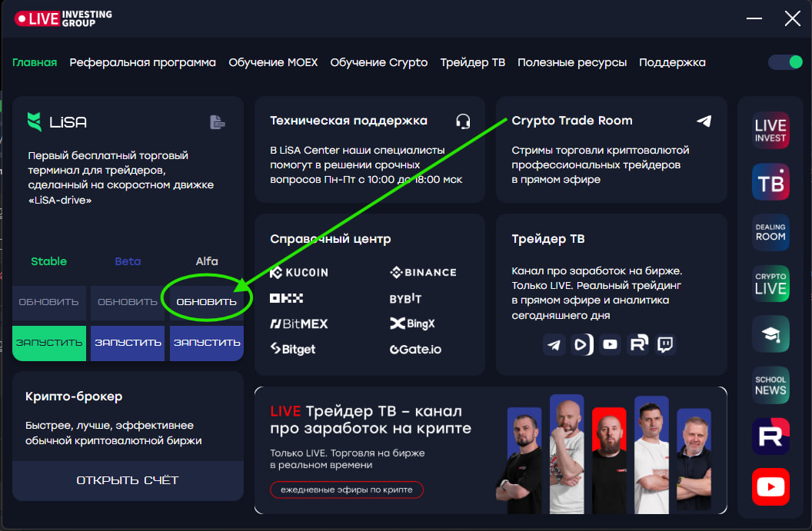This screenshot has width=812, height=531.
Task: Open the Telegram icon beside Crypto Trade Room
Action: pos(704,121)
